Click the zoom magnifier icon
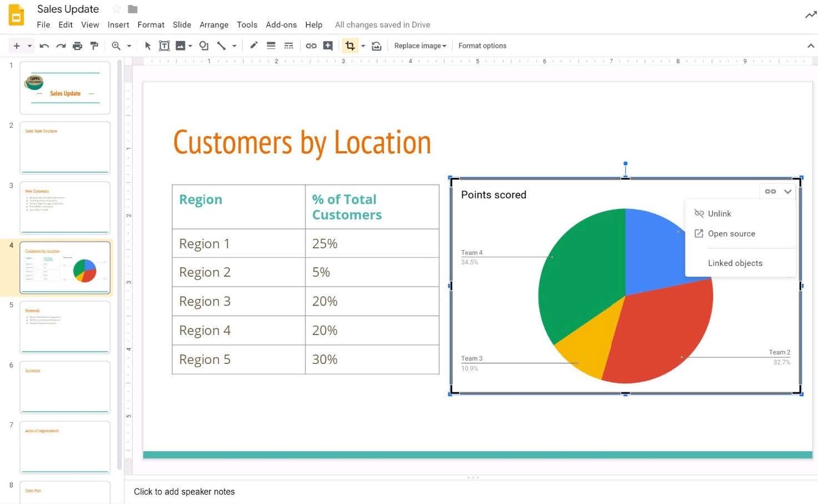 [116, 46]
